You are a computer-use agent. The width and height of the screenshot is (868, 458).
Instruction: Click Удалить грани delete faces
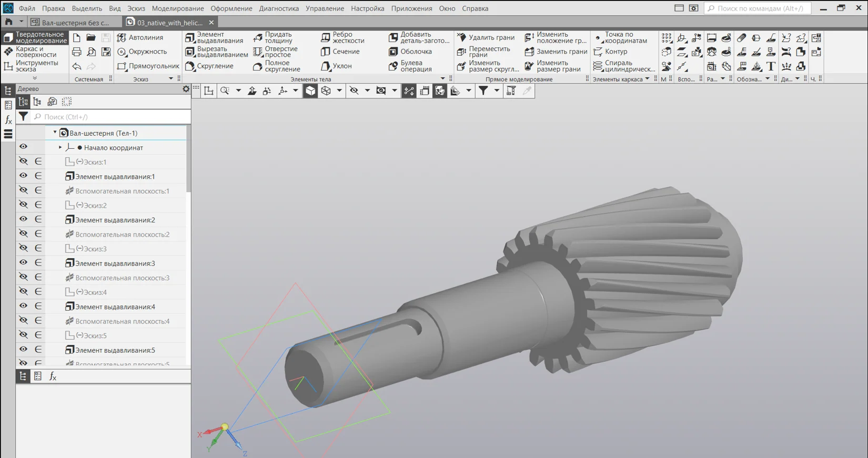click(486, 37)
